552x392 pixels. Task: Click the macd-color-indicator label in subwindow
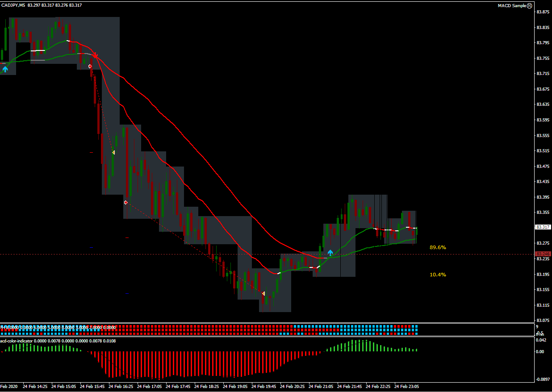[x=18, y=341]
